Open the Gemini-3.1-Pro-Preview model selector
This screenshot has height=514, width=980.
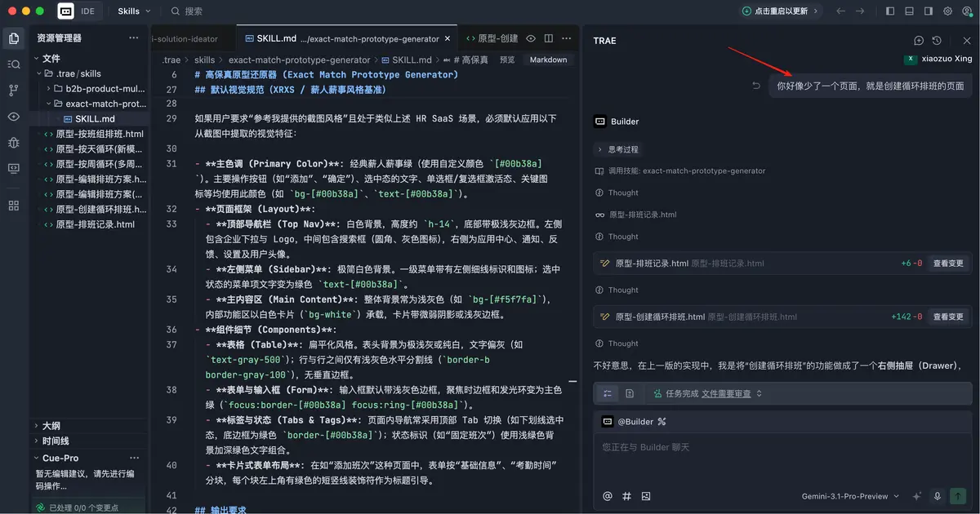850,495
